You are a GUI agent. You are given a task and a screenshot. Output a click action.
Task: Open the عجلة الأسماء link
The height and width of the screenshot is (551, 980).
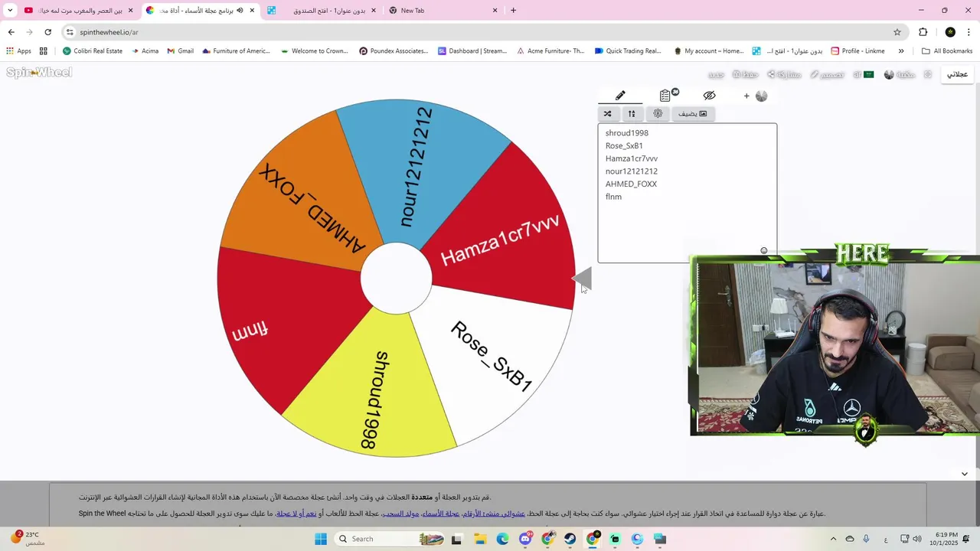440,514
